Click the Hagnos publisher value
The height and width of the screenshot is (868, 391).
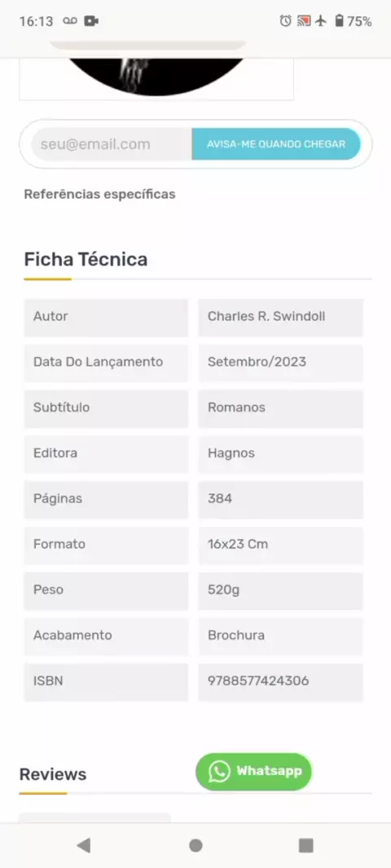(231, 453)
